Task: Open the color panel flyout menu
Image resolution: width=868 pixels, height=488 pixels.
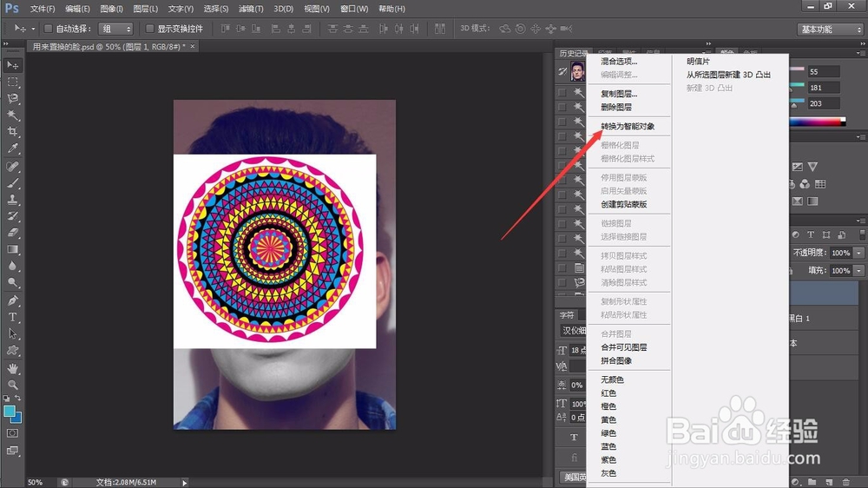Action: [x=859, y=53]
